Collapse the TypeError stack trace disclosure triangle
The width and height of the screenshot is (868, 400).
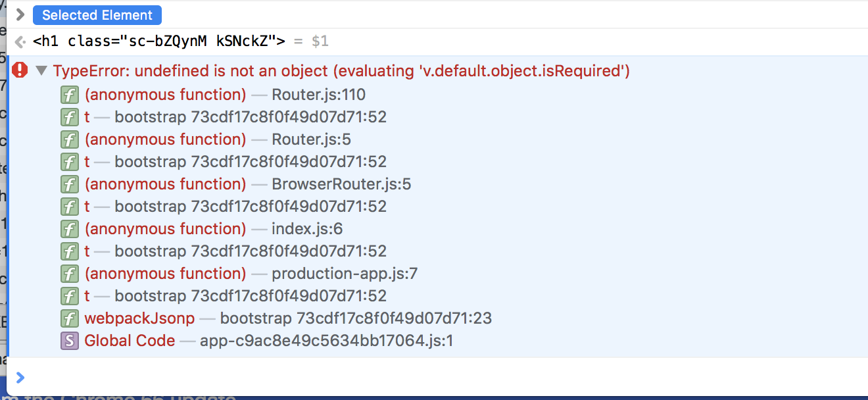[x=43, y=70]
